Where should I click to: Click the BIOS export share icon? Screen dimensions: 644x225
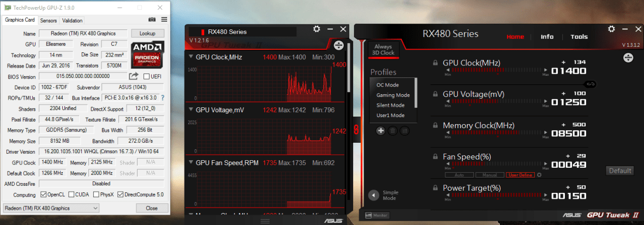tap(134, 76)
